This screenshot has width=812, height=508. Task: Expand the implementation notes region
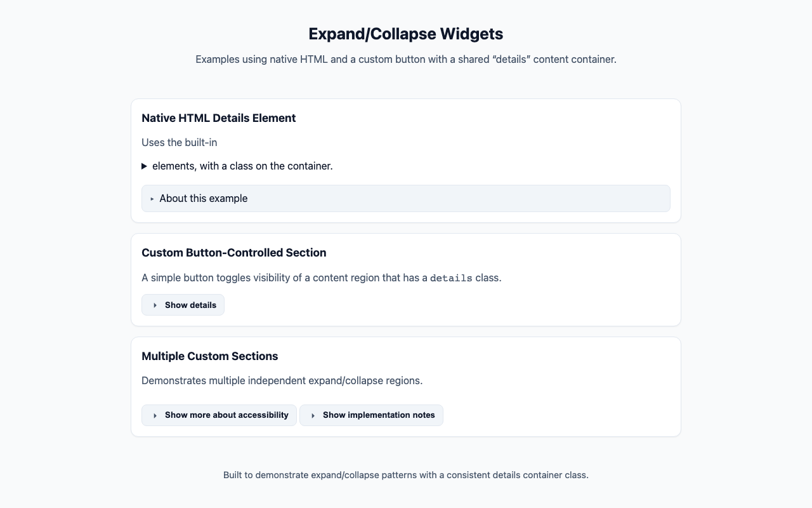coord(371,415)
